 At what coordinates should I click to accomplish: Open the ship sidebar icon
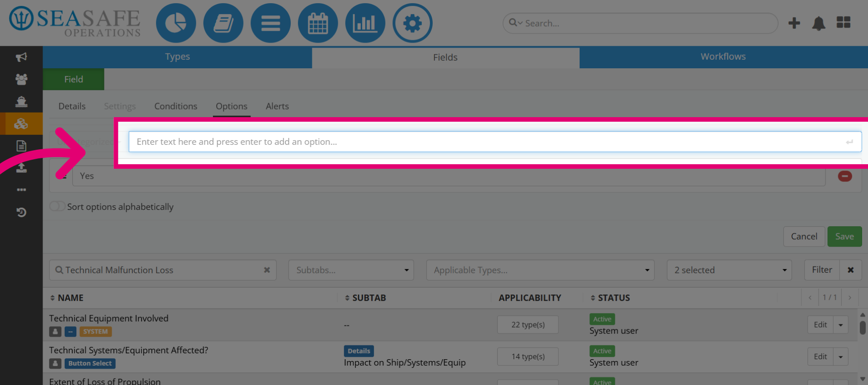[x=21, y=101]
